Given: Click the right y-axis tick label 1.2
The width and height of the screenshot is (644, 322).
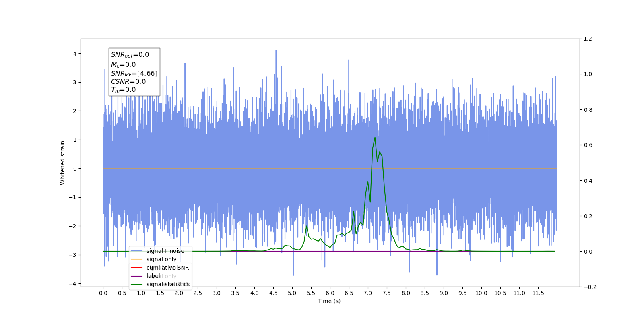Looking at the screenshot, I should 588,39.
